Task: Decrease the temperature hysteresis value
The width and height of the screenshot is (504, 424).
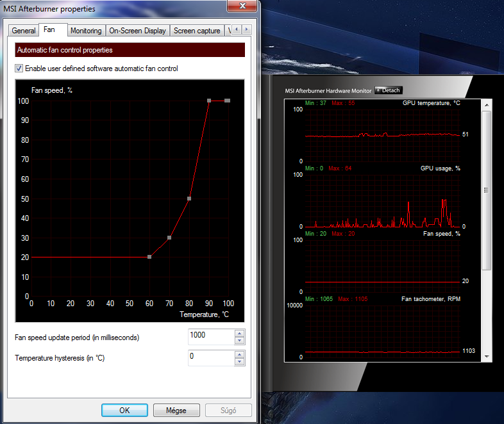Action: 239,361
